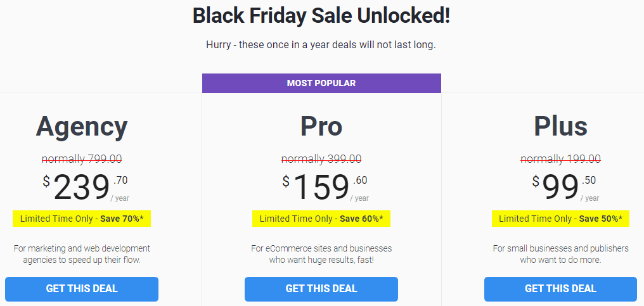This screenshot has height=306, width=644.
Task: Click Plus plan GET THIS DEAL button
Action: coord(560,289)
